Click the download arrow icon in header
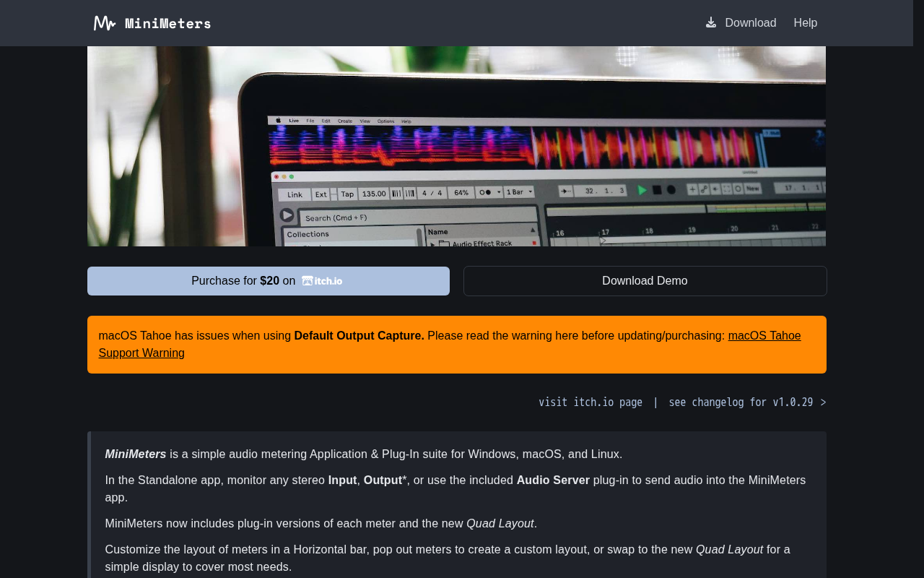Screen dimensions: 924x578 click(x=711, y=22)
